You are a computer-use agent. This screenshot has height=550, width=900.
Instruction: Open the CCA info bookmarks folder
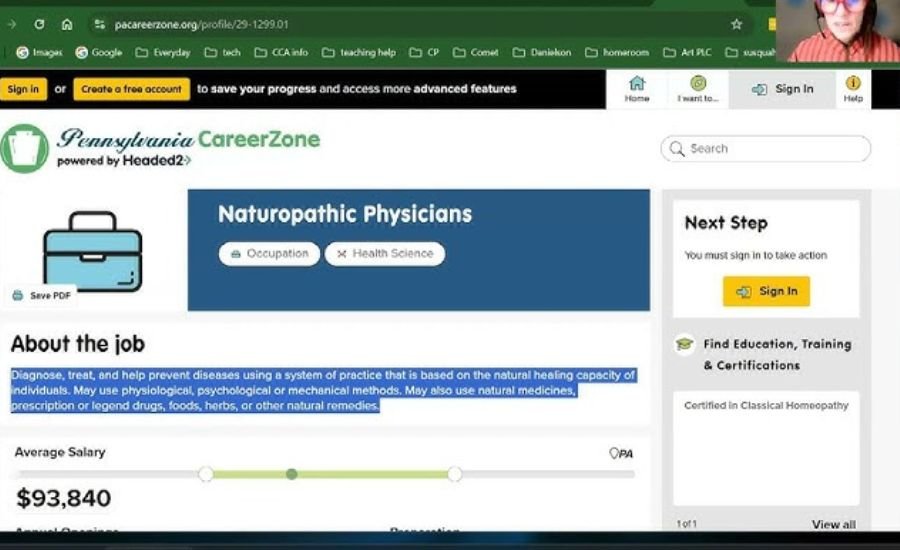coord(281,52)
